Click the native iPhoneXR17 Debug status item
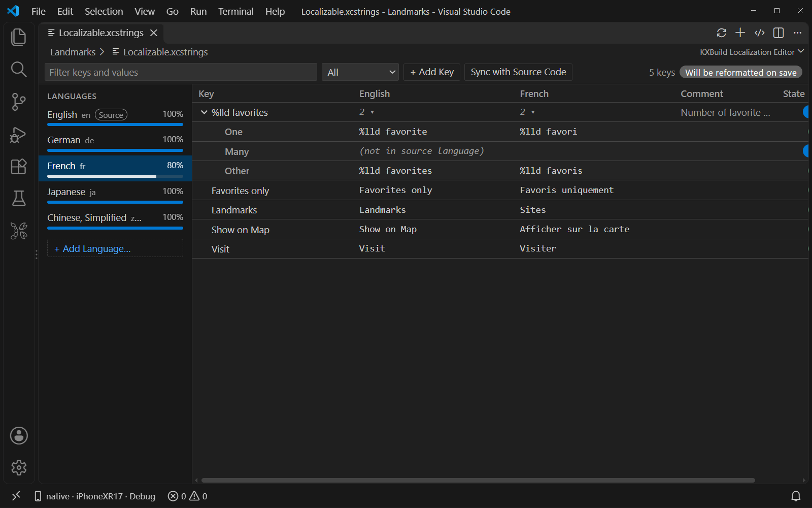This screenshot has height=508, width=812. pos(95,496)
